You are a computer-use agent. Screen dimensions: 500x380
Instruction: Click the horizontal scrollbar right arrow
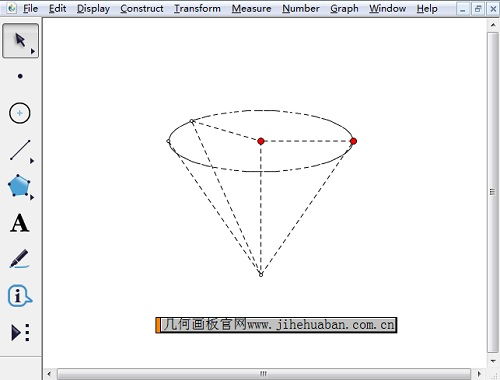479,374
